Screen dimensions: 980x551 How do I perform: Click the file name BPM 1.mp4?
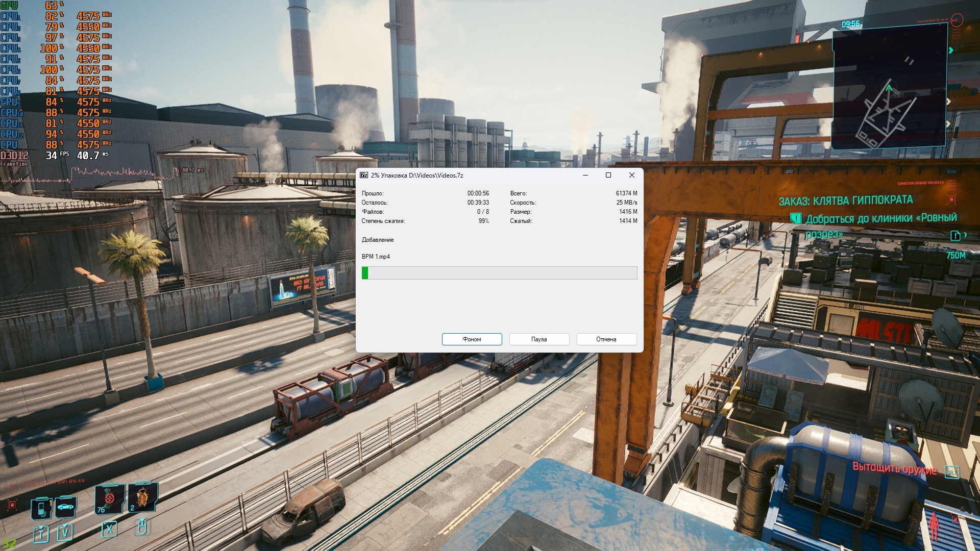tap(376, 257)
